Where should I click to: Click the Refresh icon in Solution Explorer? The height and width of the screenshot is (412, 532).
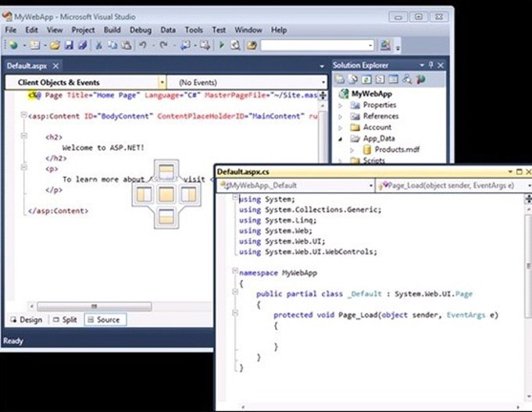coord(366,80)
